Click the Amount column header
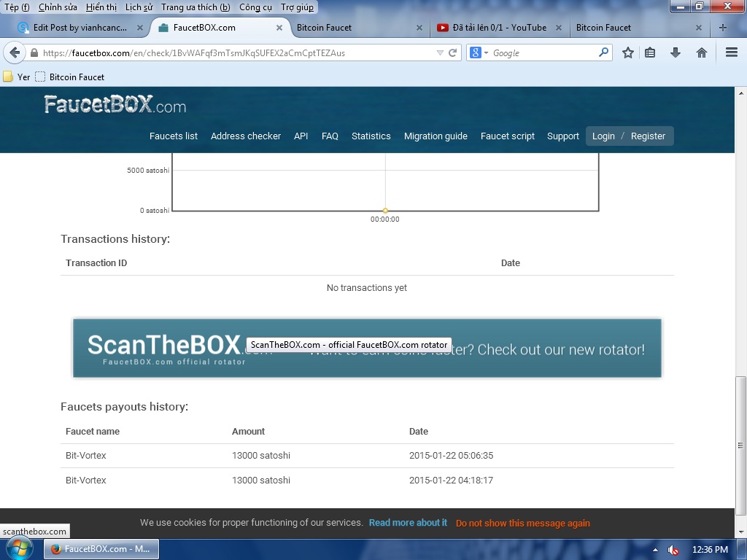 (x=248, y=432)
